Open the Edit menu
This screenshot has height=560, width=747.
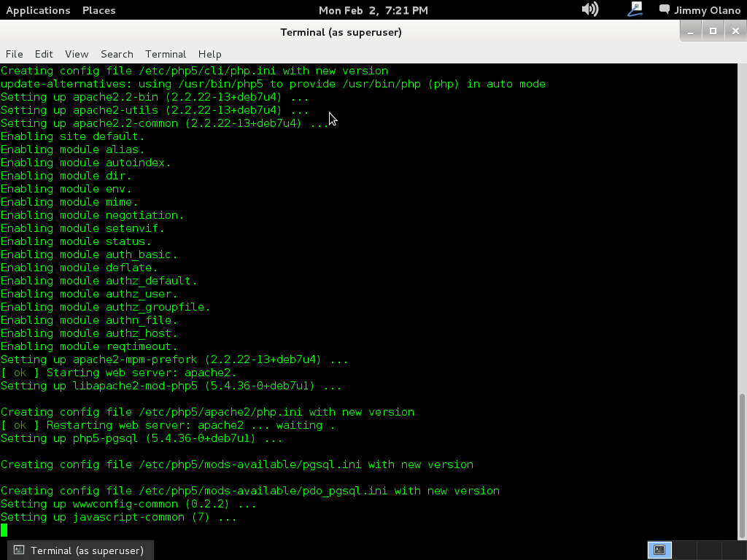[44, 54]
